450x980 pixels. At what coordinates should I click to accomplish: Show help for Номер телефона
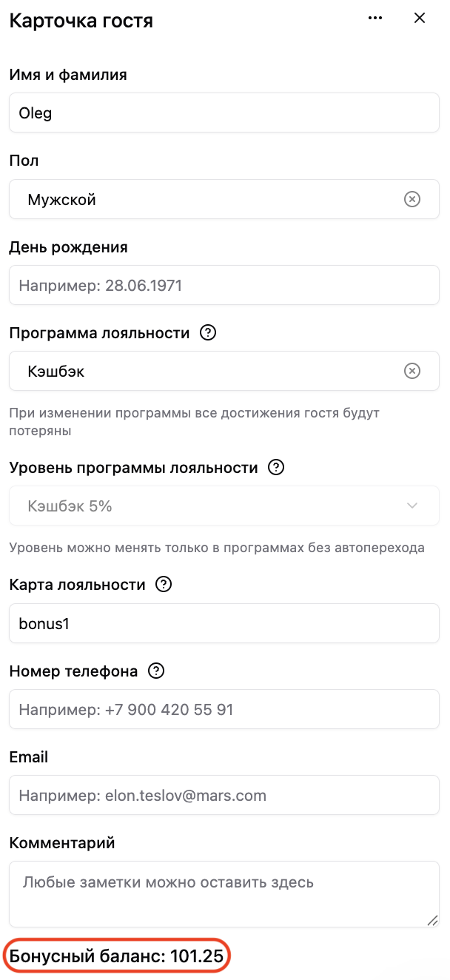[156, 671]
